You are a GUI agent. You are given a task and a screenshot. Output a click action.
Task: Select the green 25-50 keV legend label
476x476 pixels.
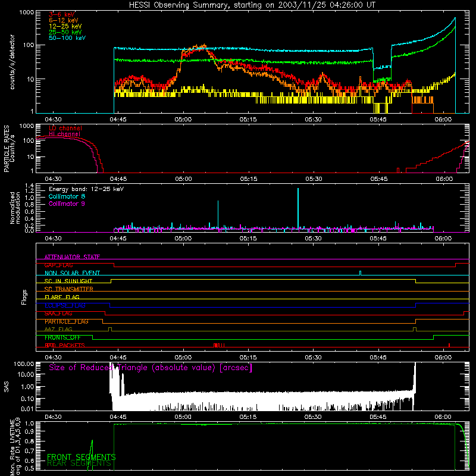pos(65,32)
